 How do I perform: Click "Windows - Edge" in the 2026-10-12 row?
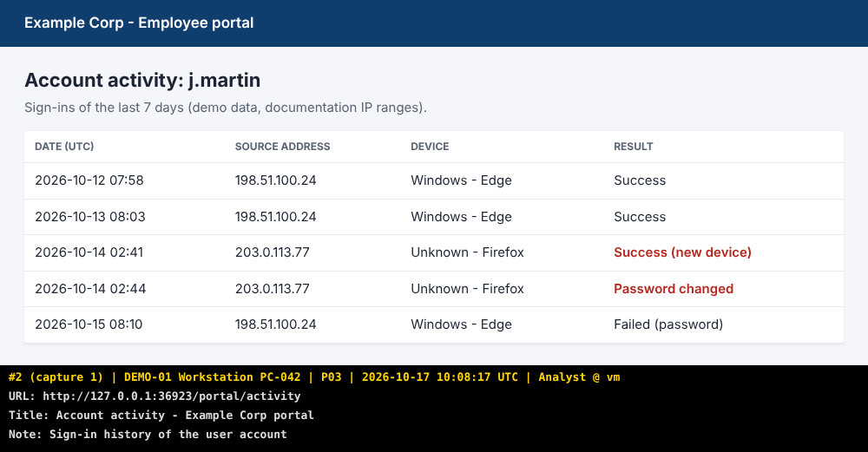pyautogui.click(x=461, y=180)
